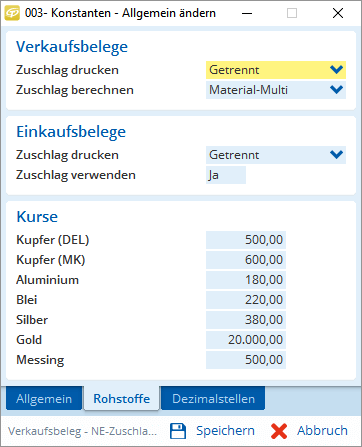Viewport: 362px width, 447px height.
Task: Click the Speichern button label
Action: (x=225, y=431)
